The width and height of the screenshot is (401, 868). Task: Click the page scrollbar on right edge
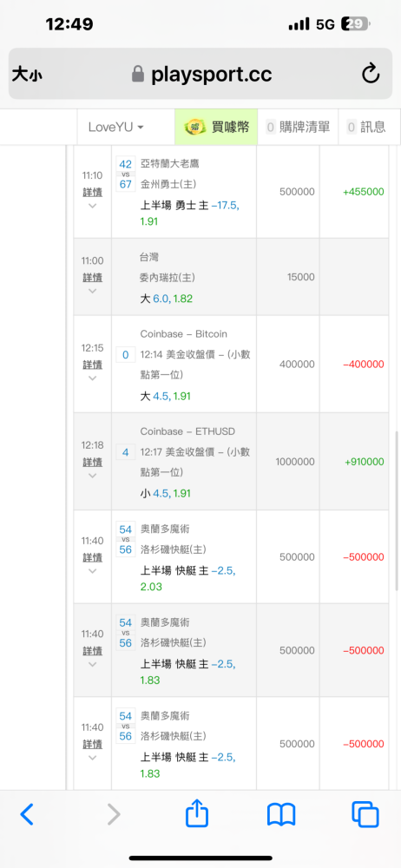pyautogui.click(x=396, y=511)
